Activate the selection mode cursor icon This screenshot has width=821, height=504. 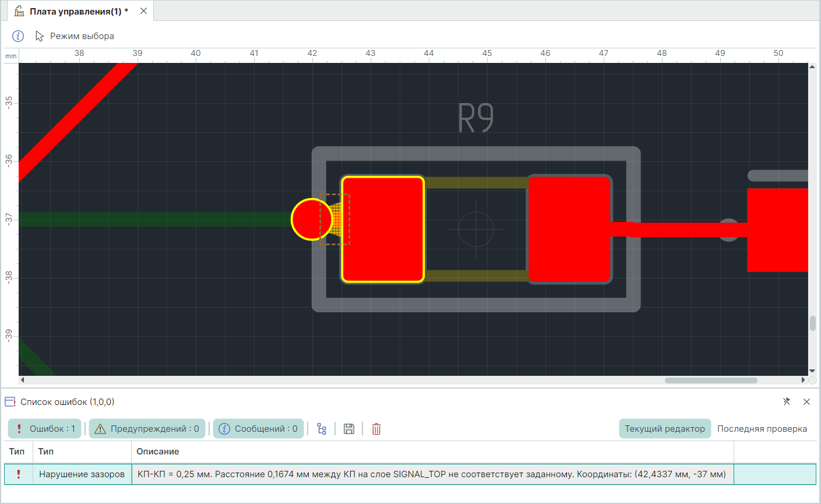pyautogui.click(x=40, y=36)
